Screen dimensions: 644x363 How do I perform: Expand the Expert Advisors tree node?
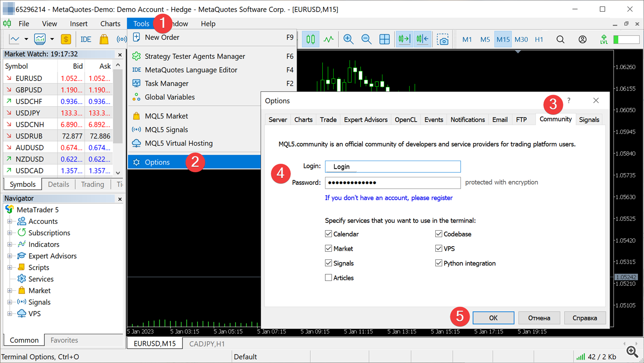click(9, 256)
